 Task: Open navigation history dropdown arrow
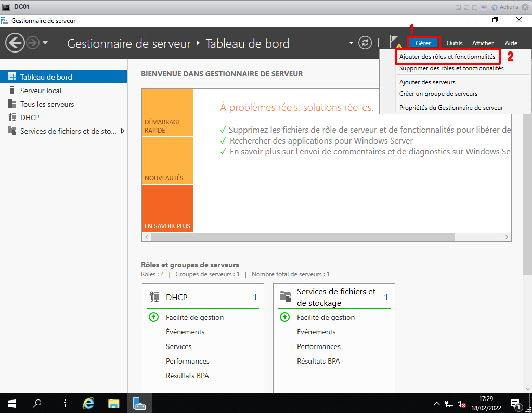(45, 43)
